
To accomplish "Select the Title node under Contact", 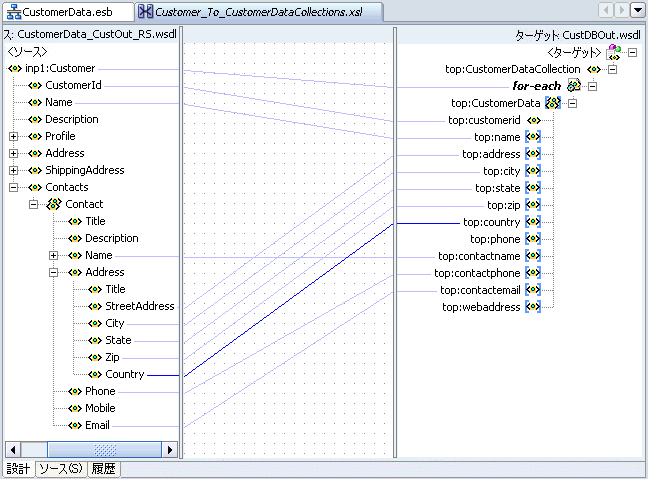I will [95, 221].
